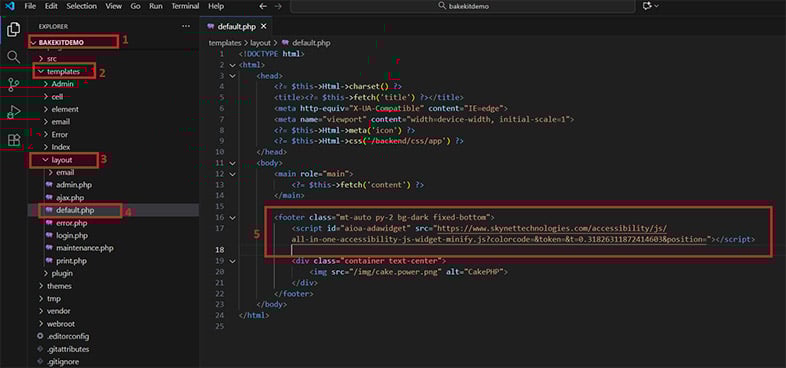Viewport: 786px width, 368px height.
Task: Fold the main block at line 12
Action: click(x=232, y=174)
